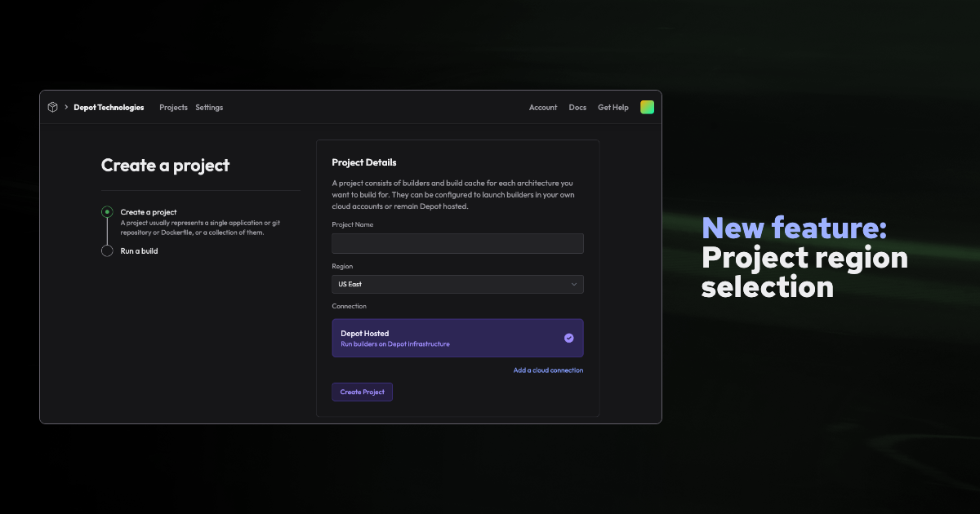The height and width of the screenshot is (514, 980).
Task: Click the breadcrumb chevron beside the Depot logo
Action: (65, 107)
